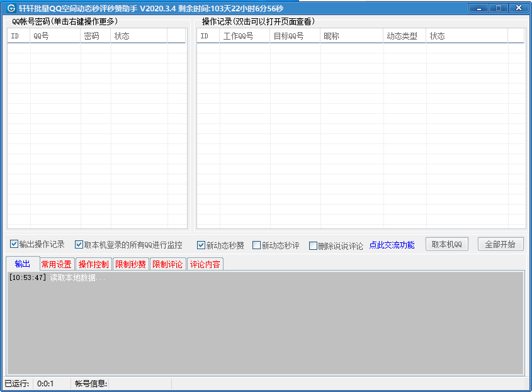Screen dimensions: 532x392
Task: Start all with 全部开始 button
Action: 501,244
